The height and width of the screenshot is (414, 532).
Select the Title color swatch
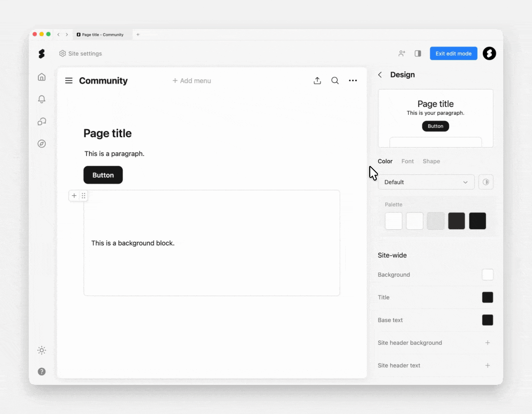tap(488, 297)
